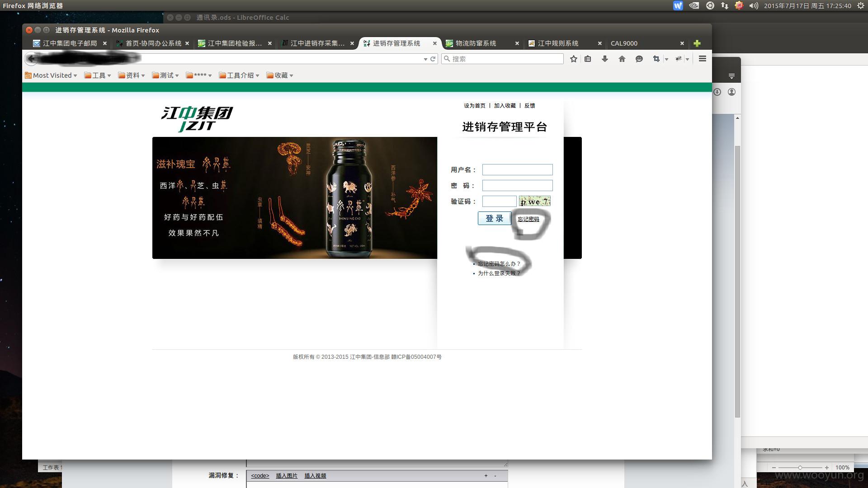Image resolution: width=868 pixels, height=488 pixels.
Task: Open the volume indicator in top panel
Action: click(x=753, y=5)
